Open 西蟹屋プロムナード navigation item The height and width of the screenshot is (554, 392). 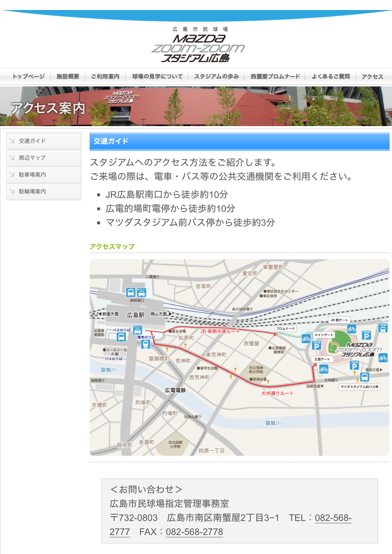coord(275,76)
